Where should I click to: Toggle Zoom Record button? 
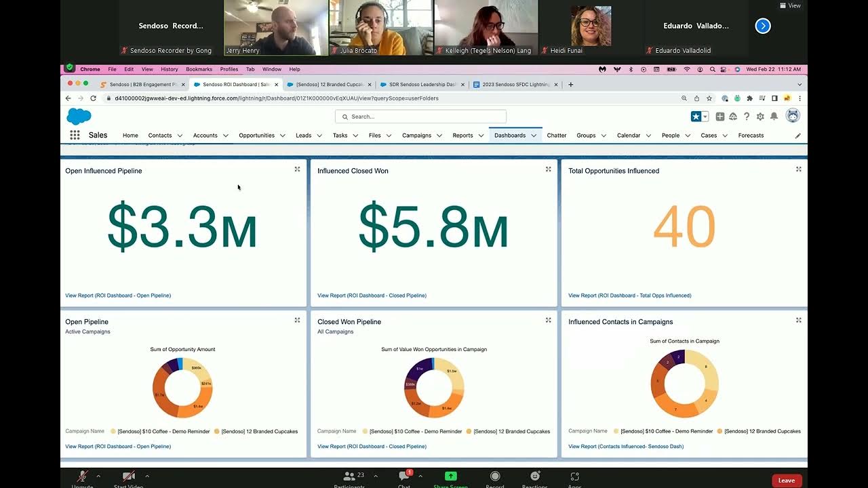click(x=495, y=479)
